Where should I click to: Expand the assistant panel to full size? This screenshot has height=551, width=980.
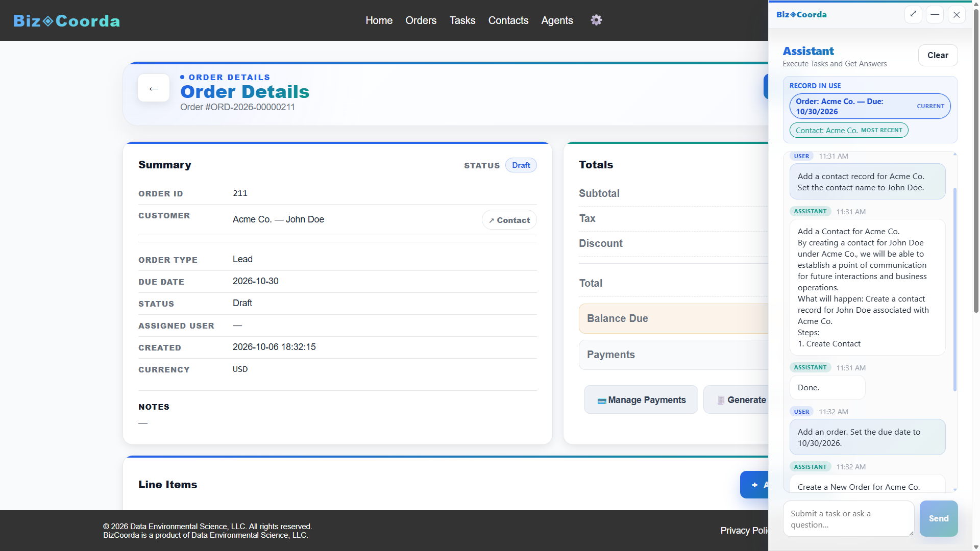tap(913, 14)
